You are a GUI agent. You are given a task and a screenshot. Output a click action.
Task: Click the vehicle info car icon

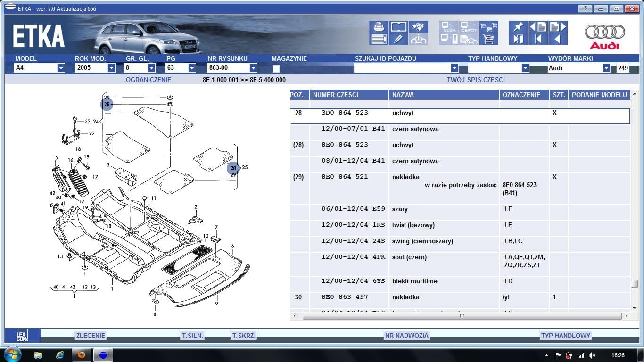coord(418,39)
